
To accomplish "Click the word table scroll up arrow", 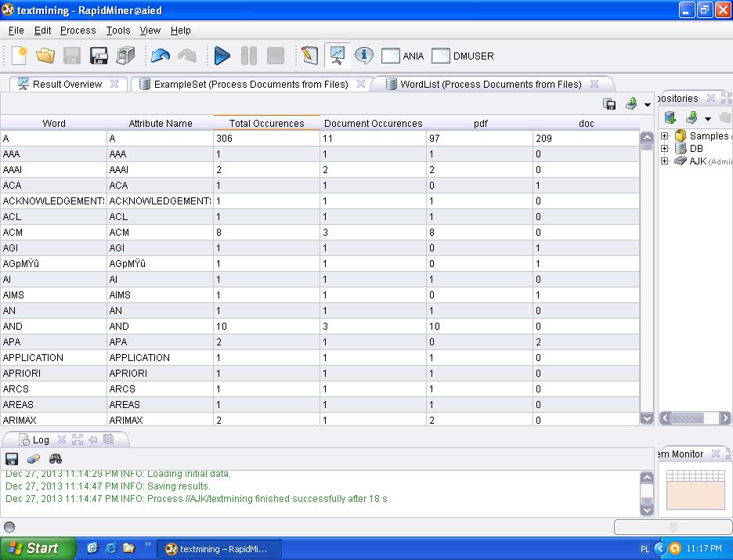I will point(647,137).
